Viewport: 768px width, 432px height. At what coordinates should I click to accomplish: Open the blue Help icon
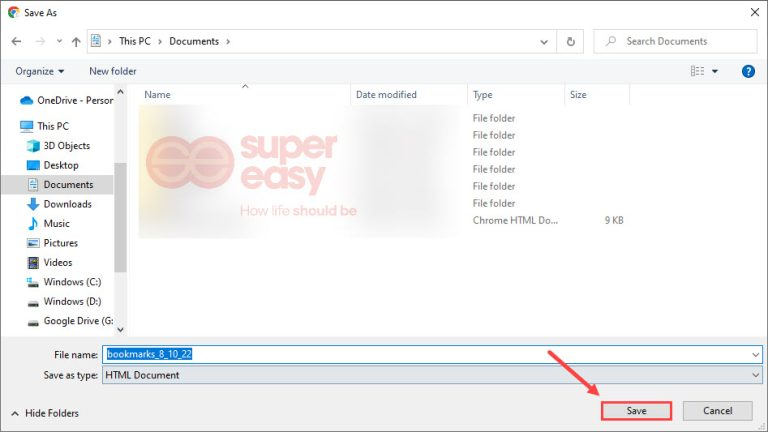[748, 72]
